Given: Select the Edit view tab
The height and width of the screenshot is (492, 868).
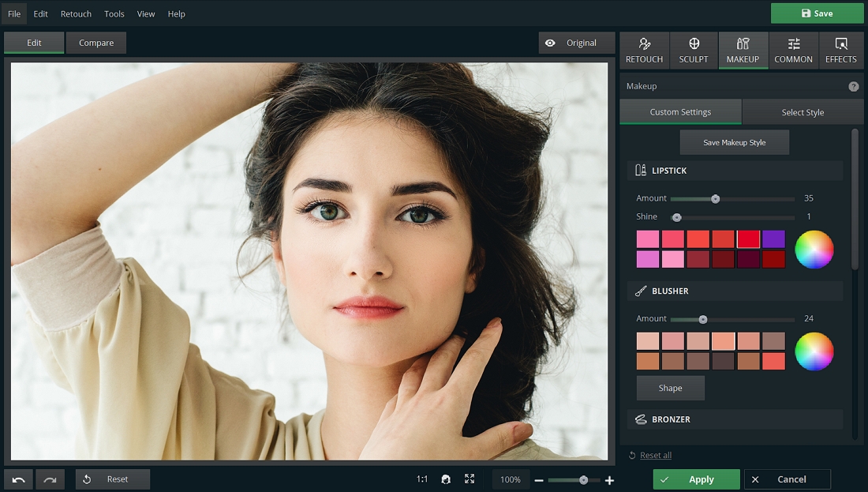Looking at the screenshot, I should [34, 43].
